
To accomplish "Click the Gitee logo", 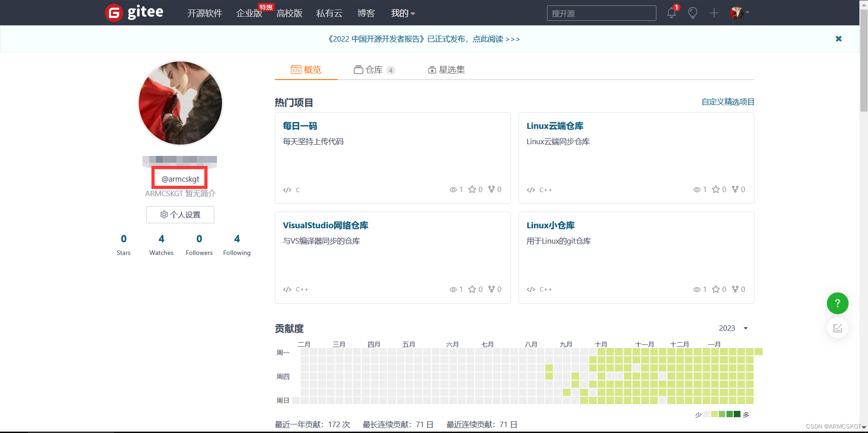I will (x=134, y=13).
